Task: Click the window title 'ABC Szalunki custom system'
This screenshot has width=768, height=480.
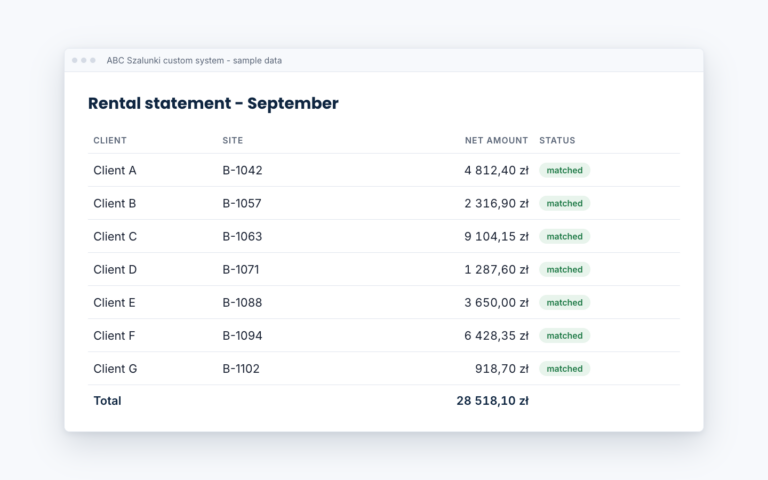Action: pos(165,60)
